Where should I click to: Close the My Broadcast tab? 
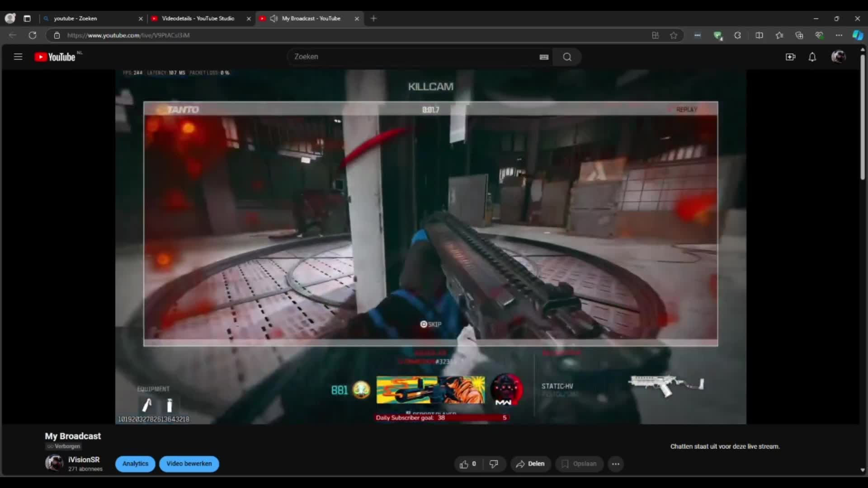pyautogui.click(x=357, y=19)
